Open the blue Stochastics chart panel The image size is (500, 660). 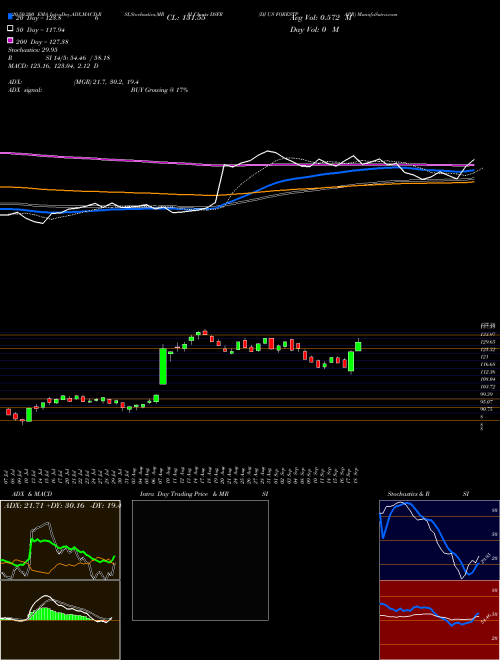click(439, 540)
